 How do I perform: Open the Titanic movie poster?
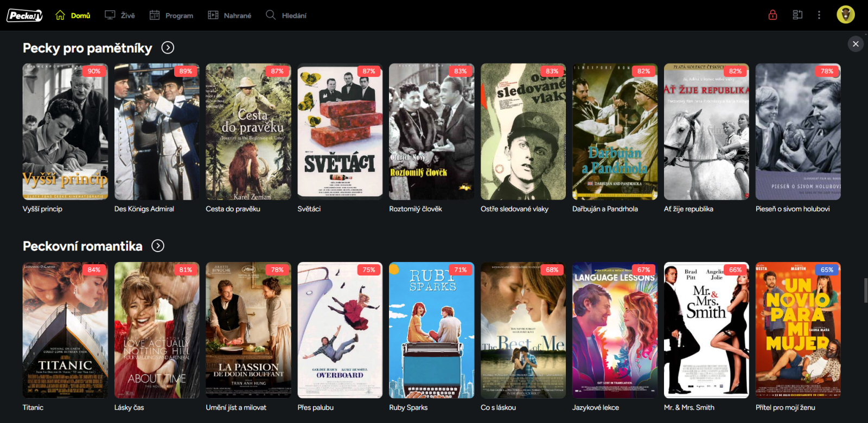[65, 330]
